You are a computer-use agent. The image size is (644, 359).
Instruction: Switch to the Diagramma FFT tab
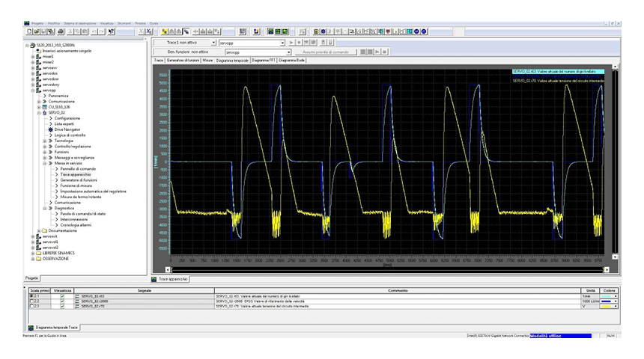(264, 61)
